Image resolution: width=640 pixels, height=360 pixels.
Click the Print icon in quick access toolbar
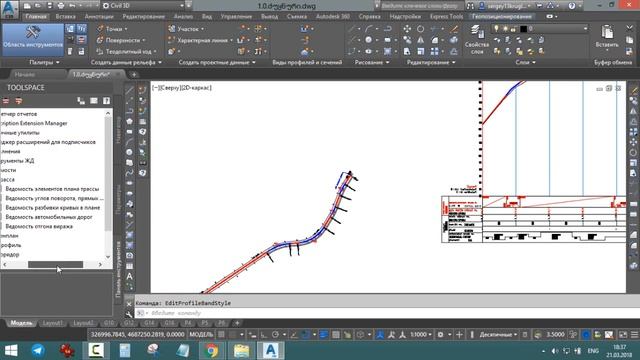pyautogui.click(x=61, y=6)
